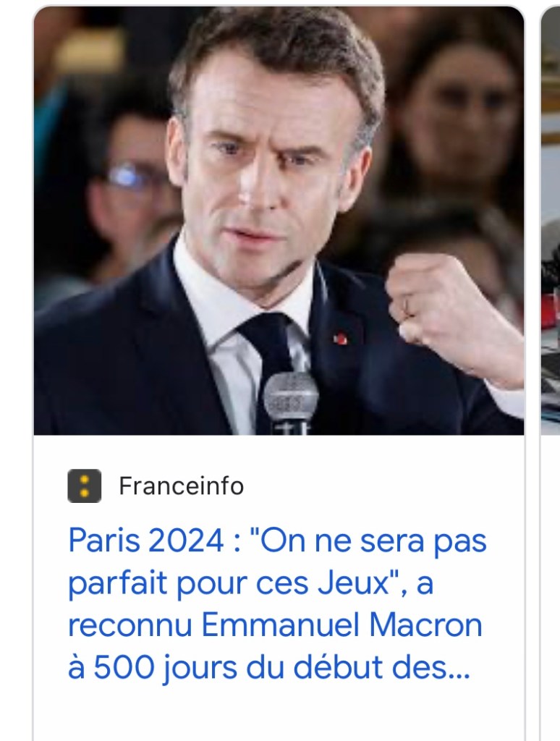Open the Paris 2024 headline link
The width and height of the screenshot is (560, 741).
277,604
